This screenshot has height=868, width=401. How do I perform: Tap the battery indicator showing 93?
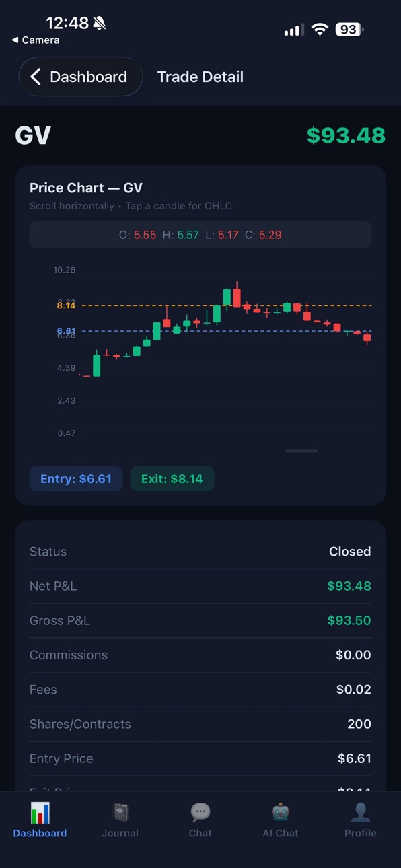tap(351, 30)
